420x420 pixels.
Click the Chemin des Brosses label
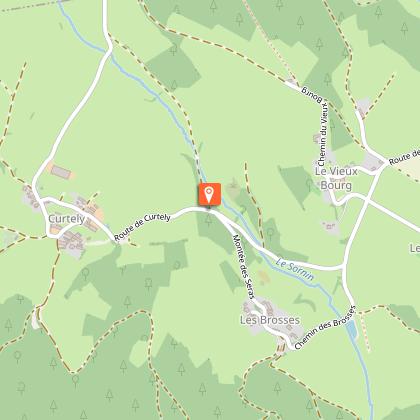[326, 327]
